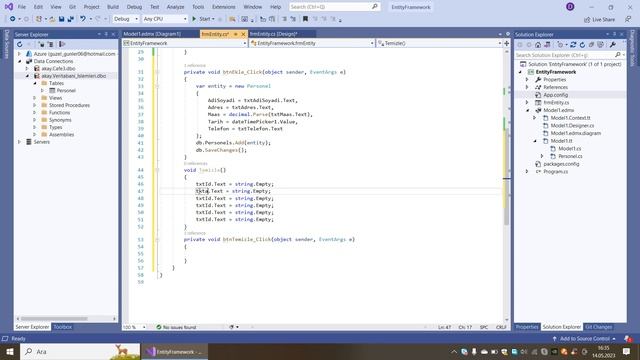Image resolution: width=640 pixels, height=360 pixels.
Task: Save the current file with the floppy icon
Action: [61, 19]
